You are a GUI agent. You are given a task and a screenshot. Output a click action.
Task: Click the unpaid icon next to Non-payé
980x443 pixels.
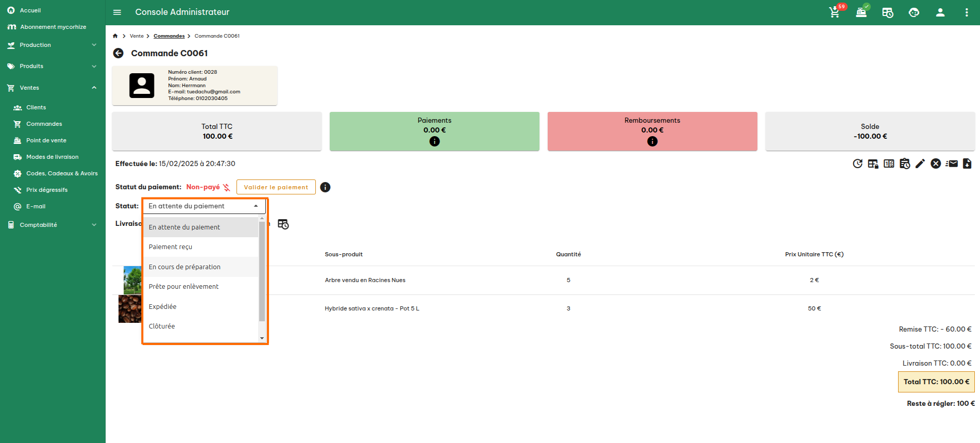coord(226,187)
